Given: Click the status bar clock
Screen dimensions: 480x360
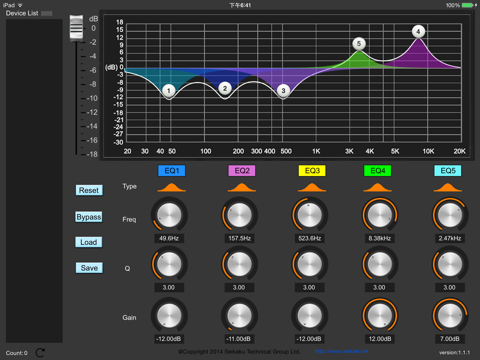Looking at the screenshot, I should pos(240,5).
